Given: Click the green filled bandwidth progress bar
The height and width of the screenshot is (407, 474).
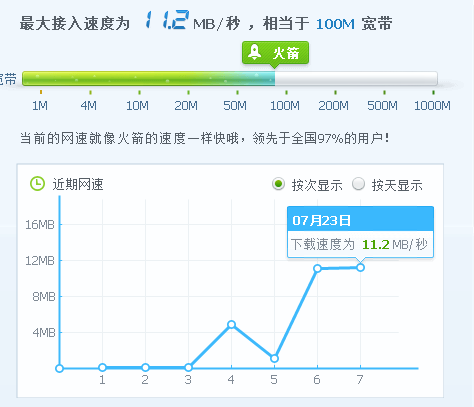Looking at the screenshot, I should pos(149,78).
